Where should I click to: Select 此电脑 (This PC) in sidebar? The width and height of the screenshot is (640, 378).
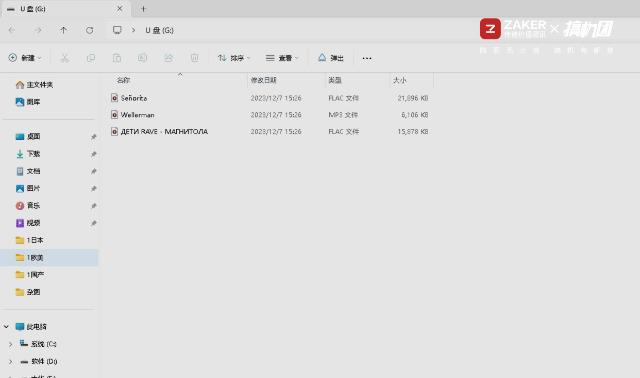pos(31,327)
